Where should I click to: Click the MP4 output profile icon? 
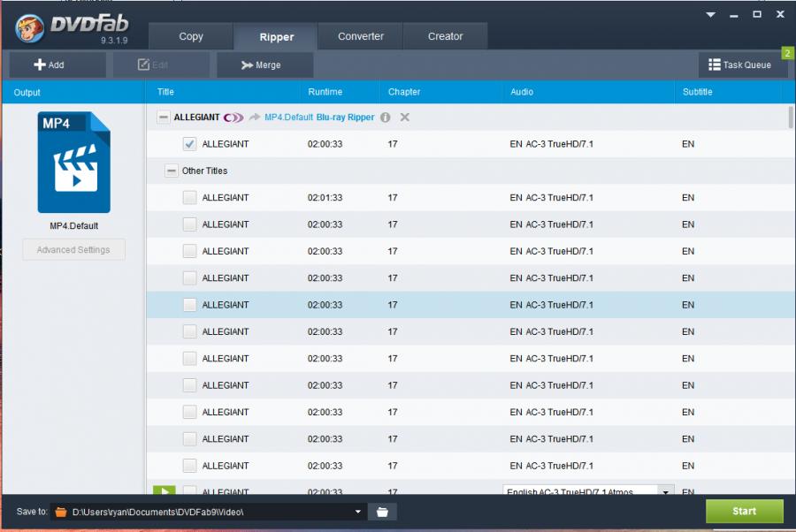click(74, 163)
